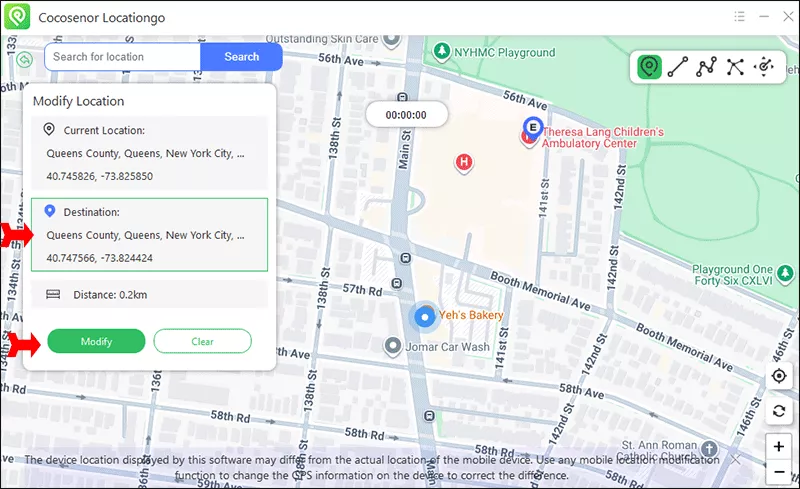Select the Destination location box
This screenshot has width=800, height=489.
pos(147,235)
